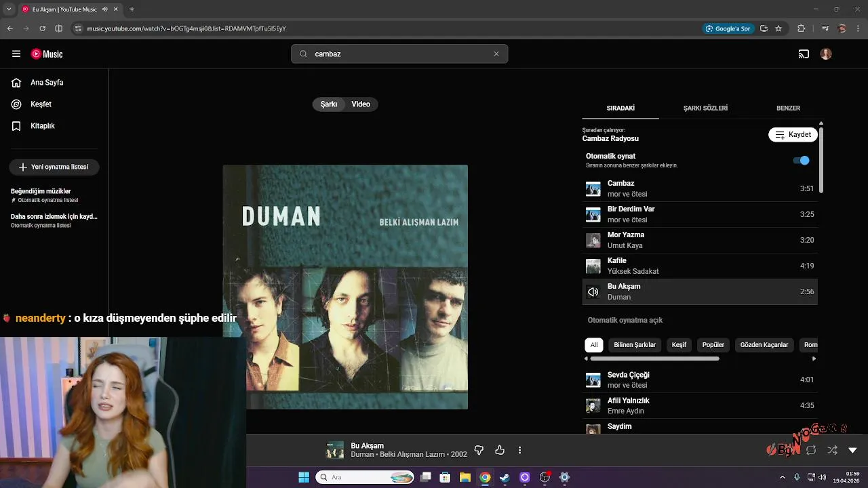Switch to Video mode
The image size is (868, 488).
tap(361, 104)
